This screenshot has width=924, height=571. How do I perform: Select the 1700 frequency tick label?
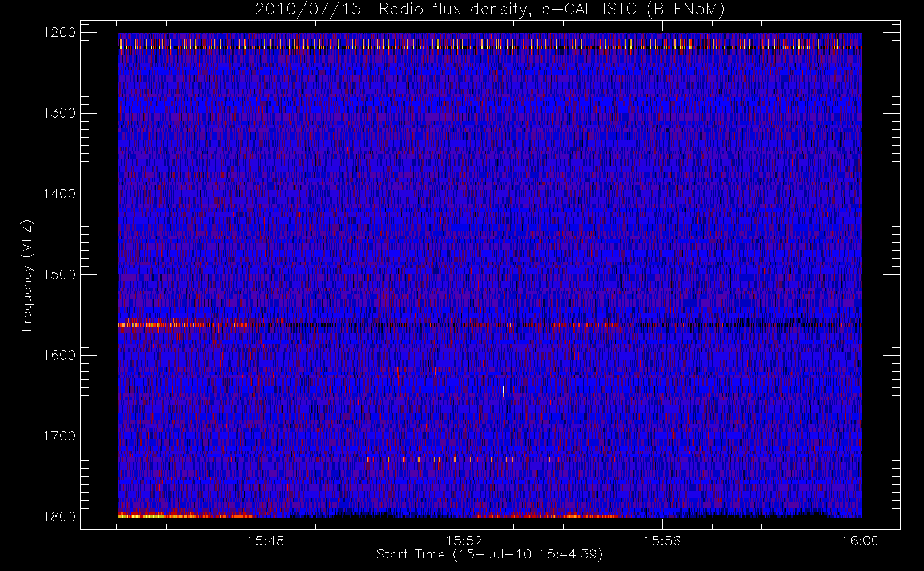point(59,436)
